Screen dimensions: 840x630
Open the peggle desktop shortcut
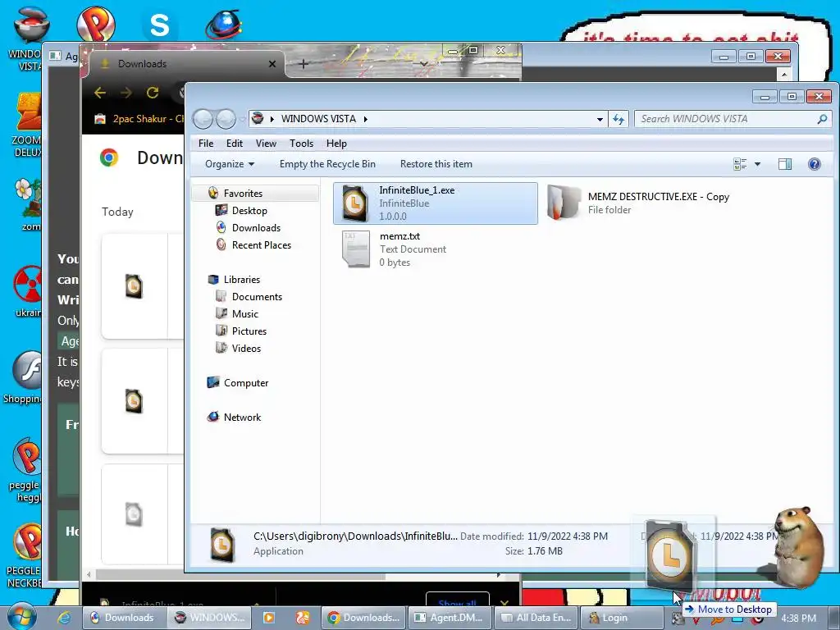pyautogui.click(x=24, y=470)
